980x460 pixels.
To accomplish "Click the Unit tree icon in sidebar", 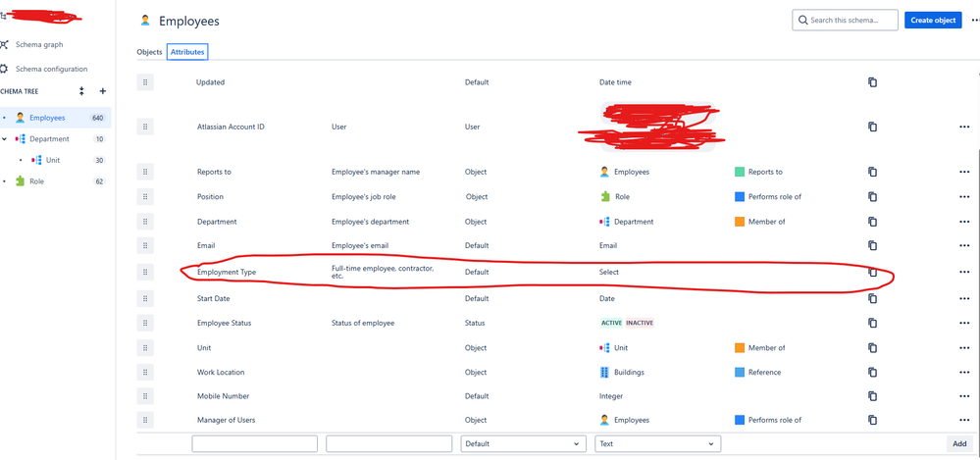I will [x=36, y=160].
